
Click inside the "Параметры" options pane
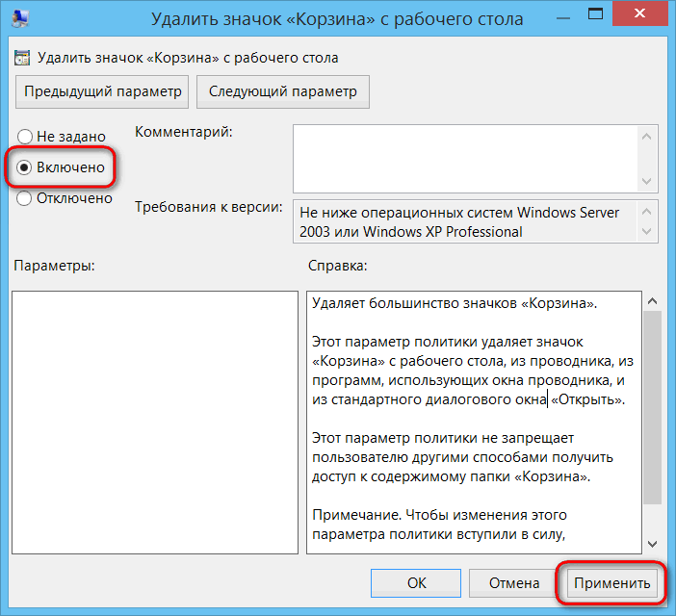155,423
